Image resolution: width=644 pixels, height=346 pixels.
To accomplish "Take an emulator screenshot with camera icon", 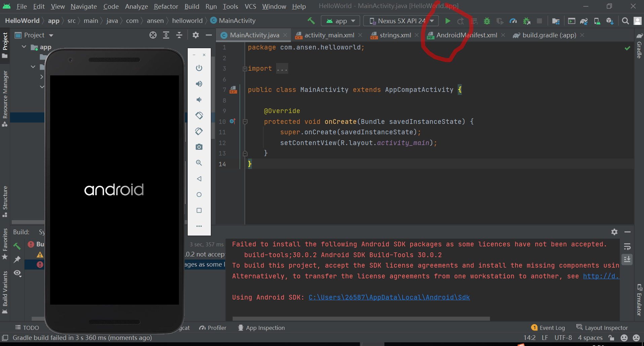I will [199, 147].
